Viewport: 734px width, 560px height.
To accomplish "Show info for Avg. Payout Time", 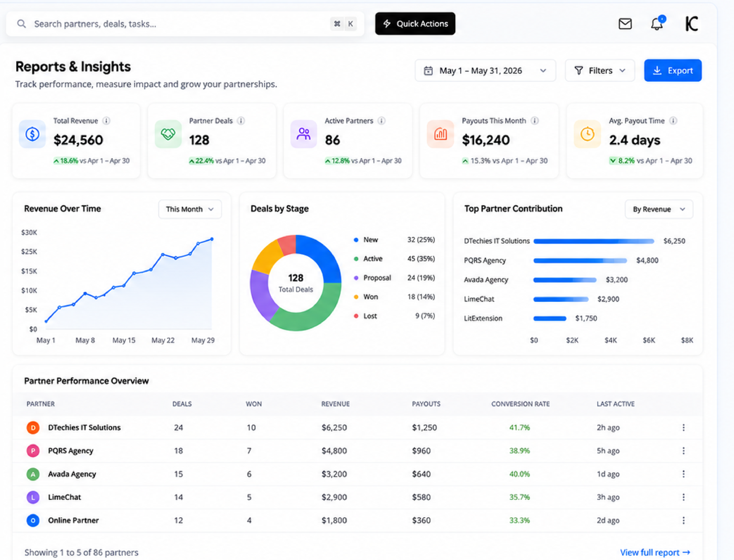I will (673, 121).
